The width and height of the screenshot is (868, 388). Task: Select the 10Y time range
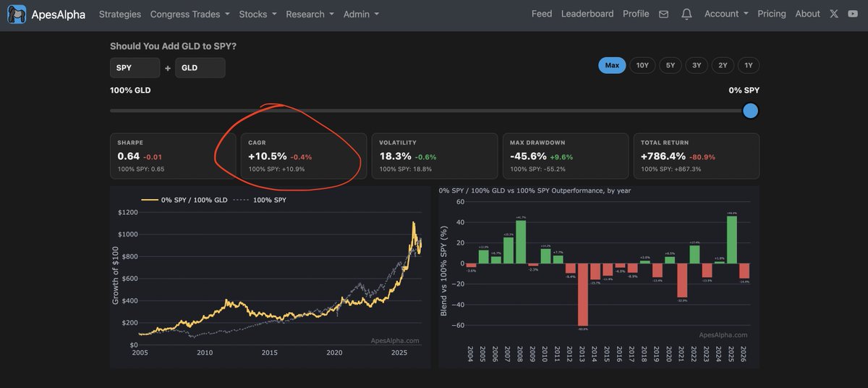coord(642,65)
